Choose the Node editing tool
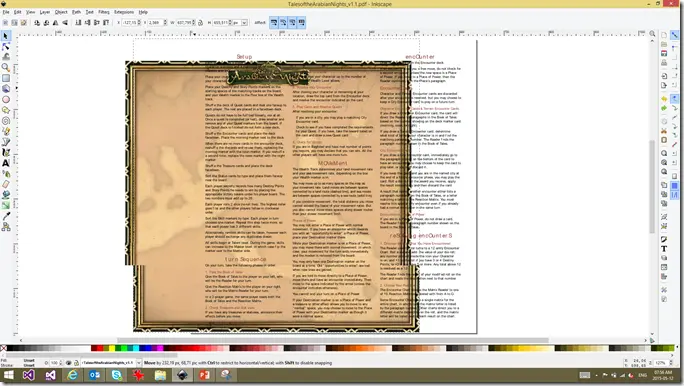 point(6,46)
